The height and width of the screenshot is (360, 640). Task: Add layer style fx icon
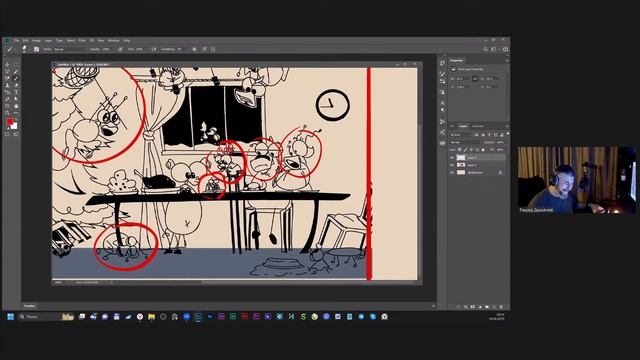point(466,307)
